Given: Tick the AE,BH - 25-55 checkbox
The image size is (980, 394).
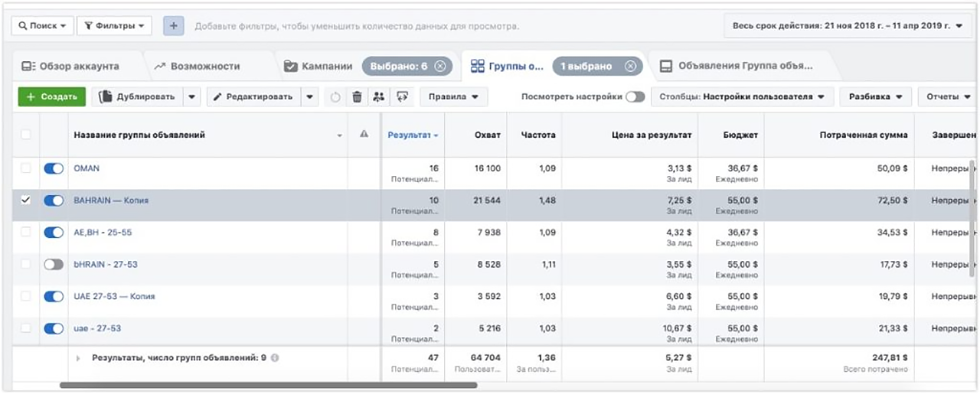Looking at the screenshot, I should tap(26, 233).
